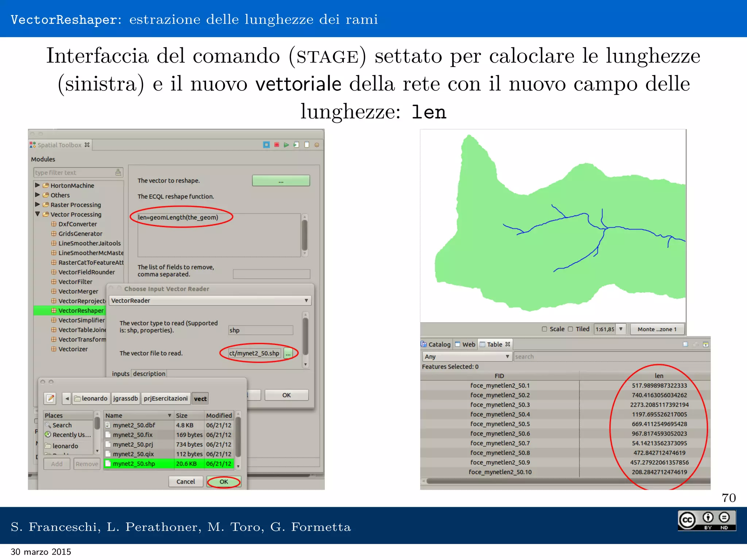Click the GridsGenerator module icon
This screenshot has width=747, height=560.
[54, 233]
